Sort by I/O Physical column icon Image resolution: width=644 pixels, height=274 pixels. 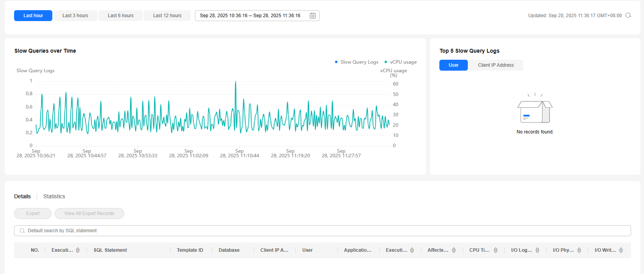(x=579, y=250)
